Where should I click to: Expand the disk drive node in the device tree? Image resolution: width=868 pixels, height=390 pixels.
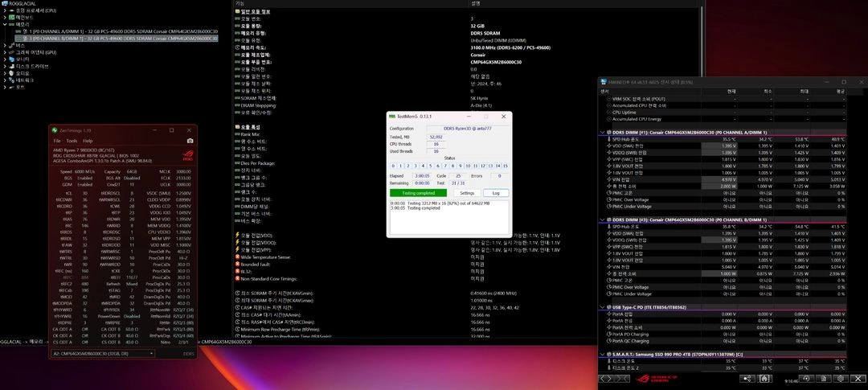(5, 66)
